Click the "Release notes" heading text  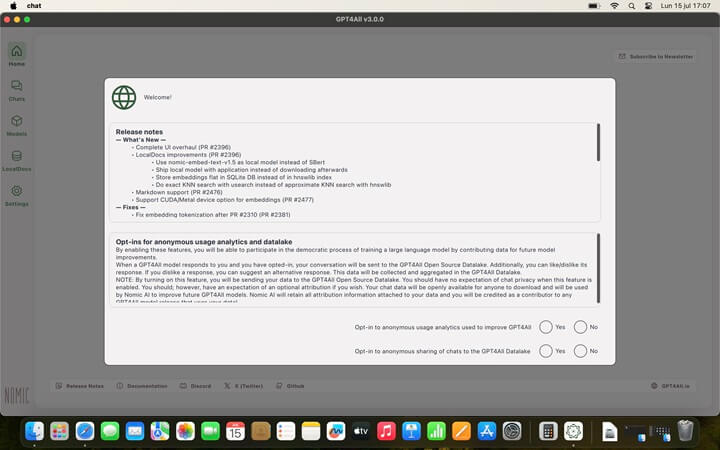click(x=139, y=132)
